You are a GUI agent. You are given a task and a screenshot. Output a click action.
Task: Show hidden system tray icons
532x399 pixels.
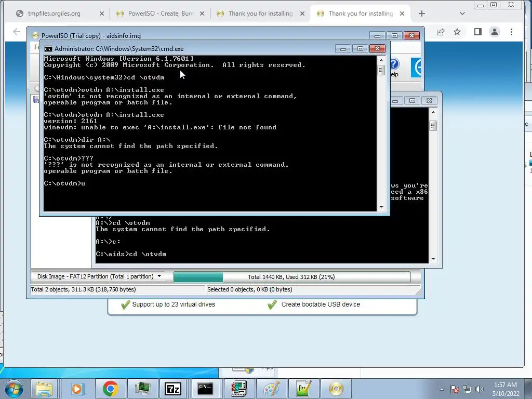[442, 389]
